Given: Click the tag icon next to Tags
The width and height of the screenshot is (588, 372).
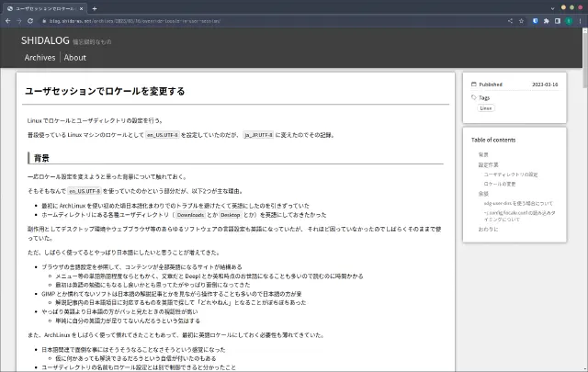Looking at the screenshot, I should 474,97.
